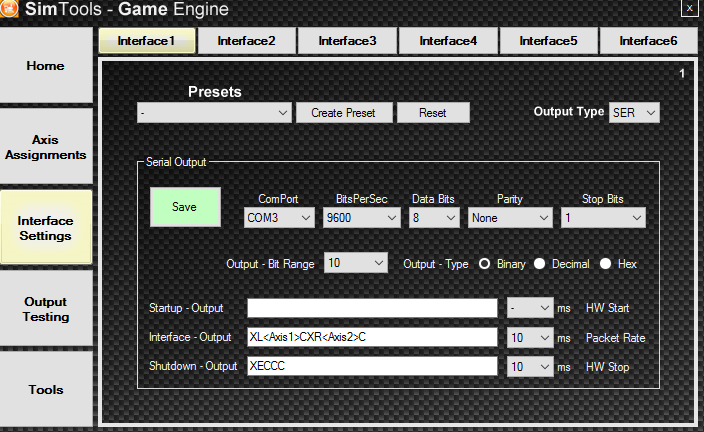704x432 pixels.
Task: Select the Binary output type radio
Action: tap(485, 264)
